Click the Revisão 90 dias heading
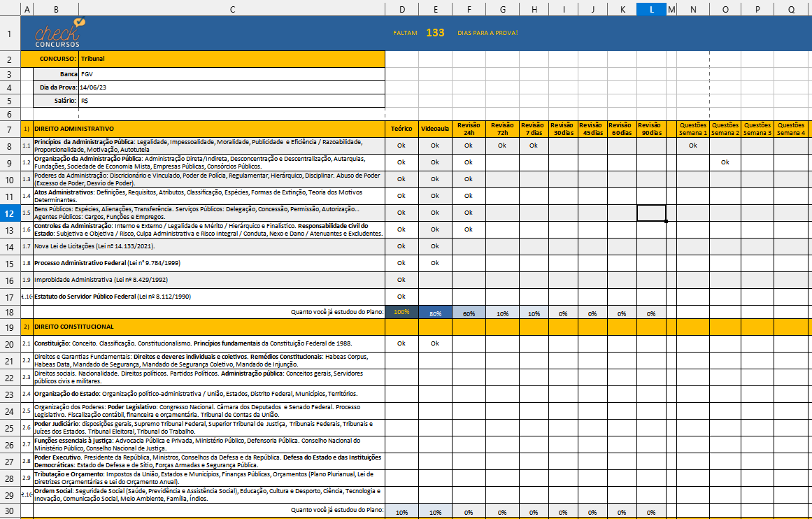This screenshot has width=812, height=519. (651, 129)
